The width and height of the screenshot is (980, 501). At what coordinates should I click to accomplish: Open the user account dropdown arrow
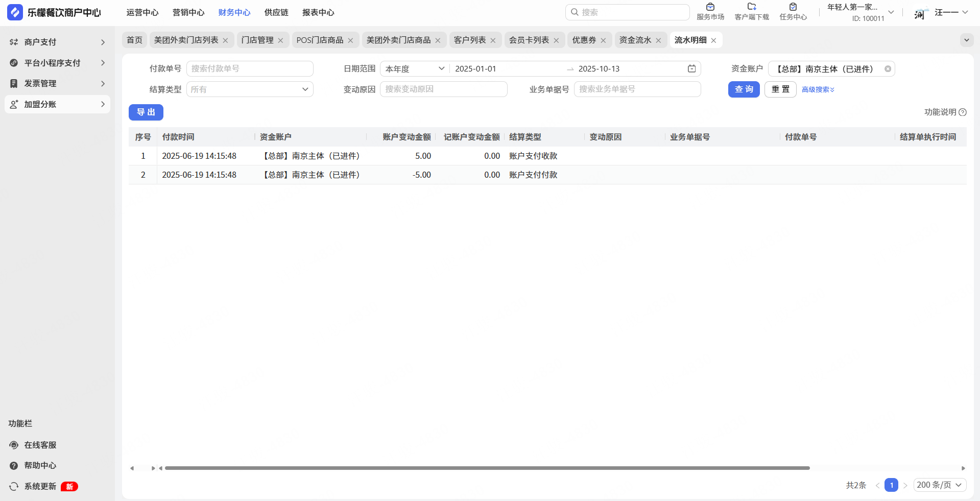point(965,12)
